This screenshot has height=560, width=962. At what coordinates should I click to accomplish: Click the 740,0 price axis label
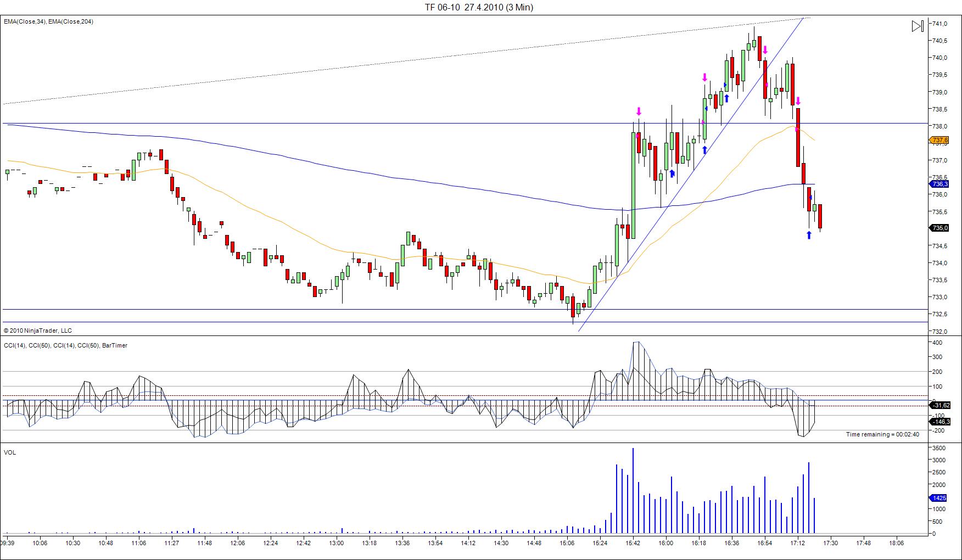tap(939, 58)
